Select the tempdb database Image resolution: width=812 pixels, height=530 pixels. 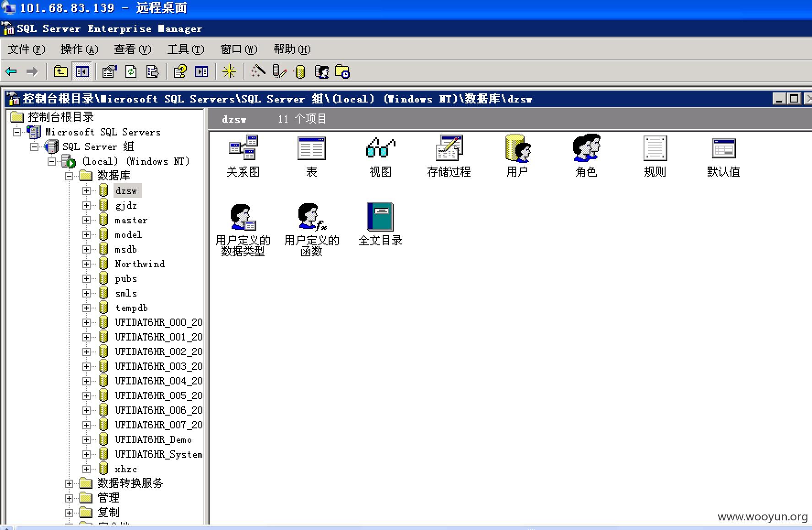click(x=131, y=308)
